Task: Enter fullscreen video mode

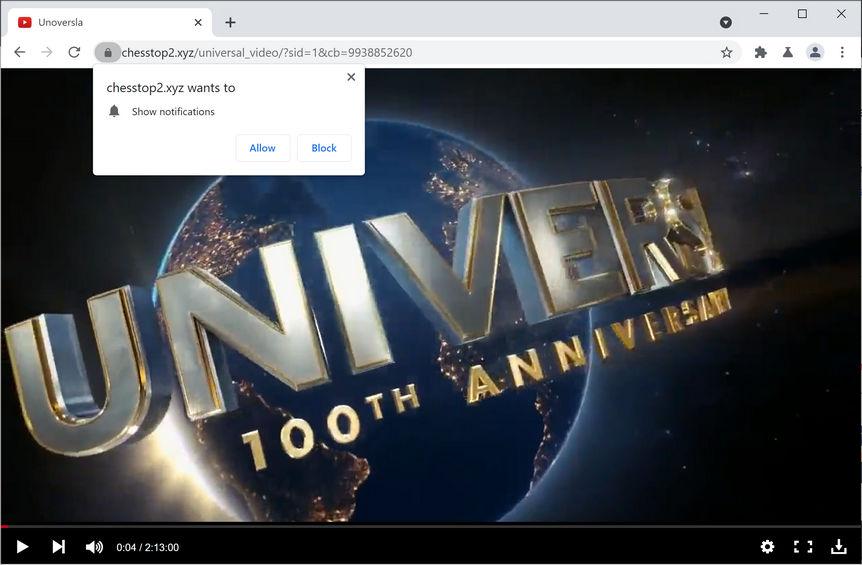Action: tap(803, 546)
